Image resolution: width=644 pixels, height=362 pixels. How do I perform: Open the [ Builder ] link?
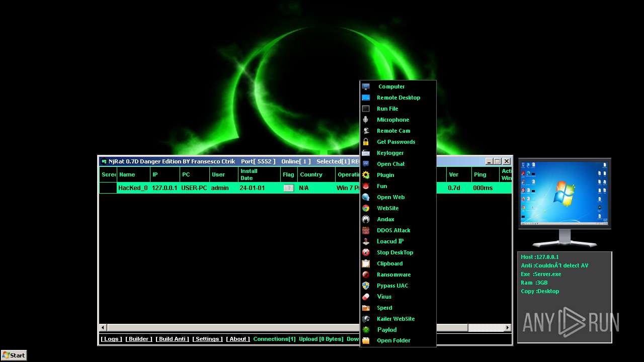click(139, 339)
